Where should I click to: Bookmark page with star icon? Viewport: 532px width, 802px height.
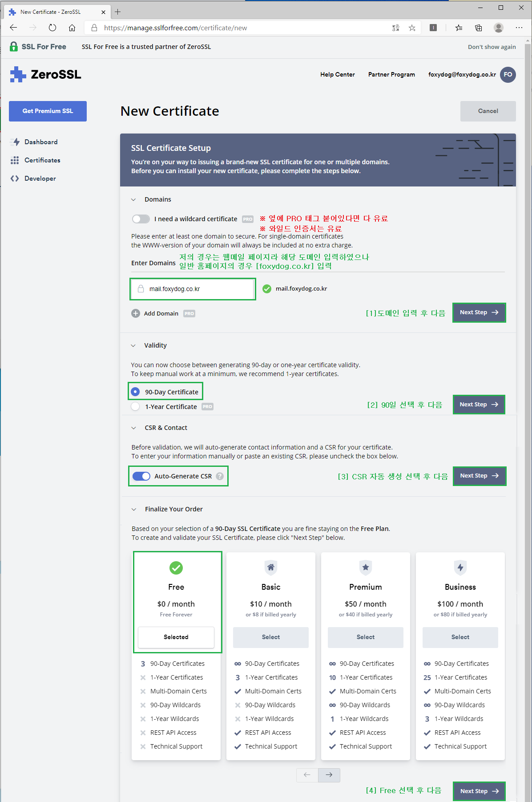(x=412, y=28)
